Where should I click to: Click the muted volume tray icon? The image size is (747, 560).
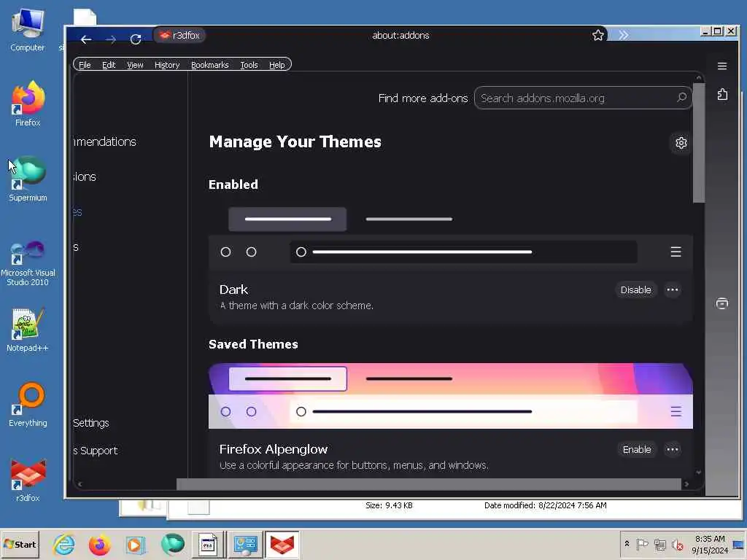click(677, 544)
